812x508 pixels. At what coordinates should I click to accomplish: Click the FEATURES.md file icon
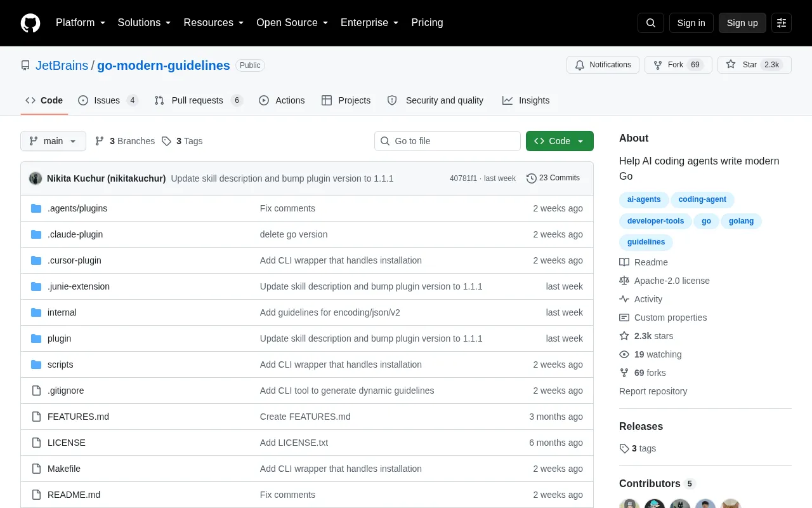click(x=36, y=417)
